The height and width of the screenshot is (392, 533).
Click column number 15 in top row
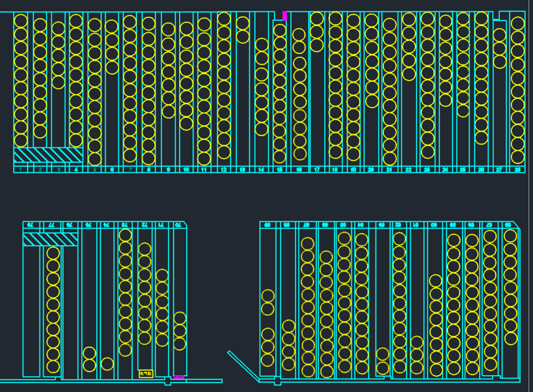(x=279, y=169)
